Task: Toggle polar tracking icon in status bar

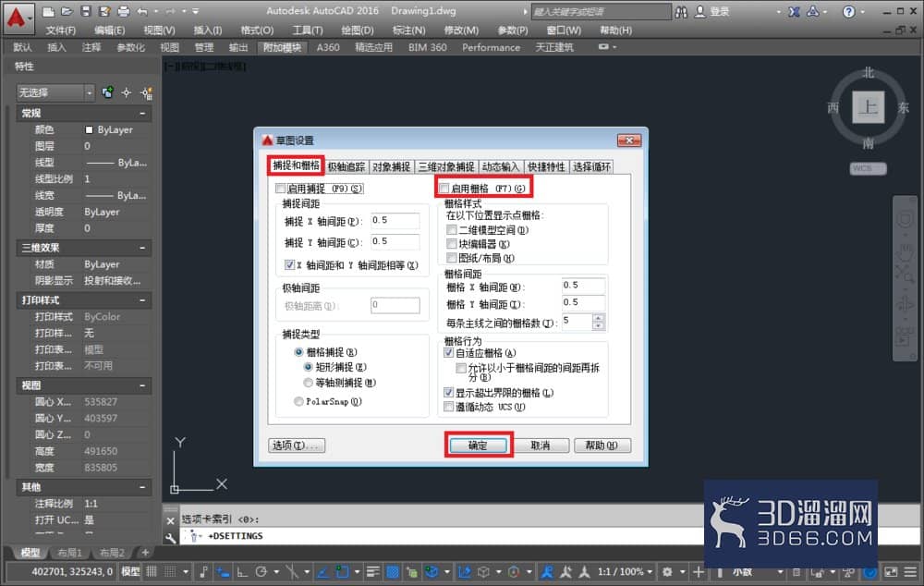Action: coord(261,571)
